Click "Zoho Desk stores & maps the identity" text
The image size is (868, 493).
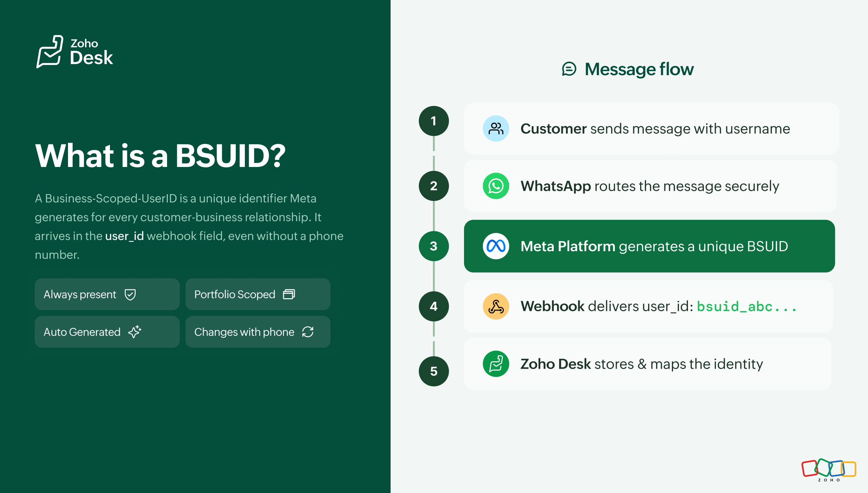pyautogui.click(x=642, y=364)
